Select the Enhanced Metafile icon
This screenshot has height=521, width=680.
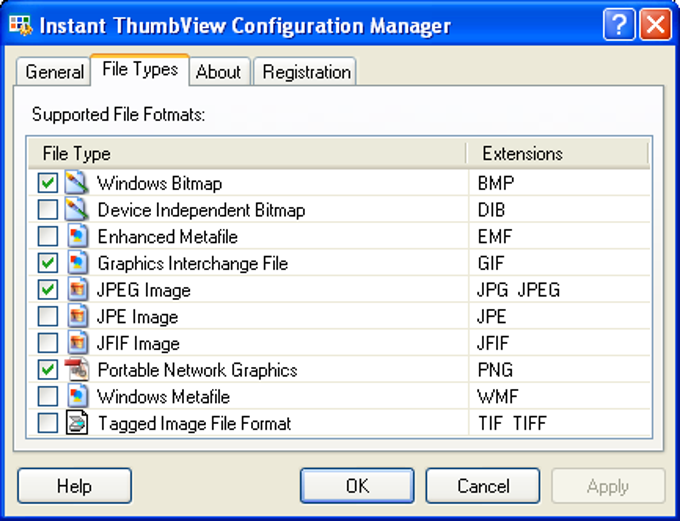point(77,237)
